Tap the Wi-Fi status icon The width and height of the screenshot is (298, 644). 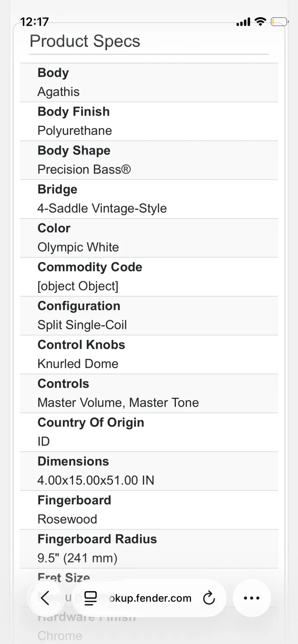point(260,21)
